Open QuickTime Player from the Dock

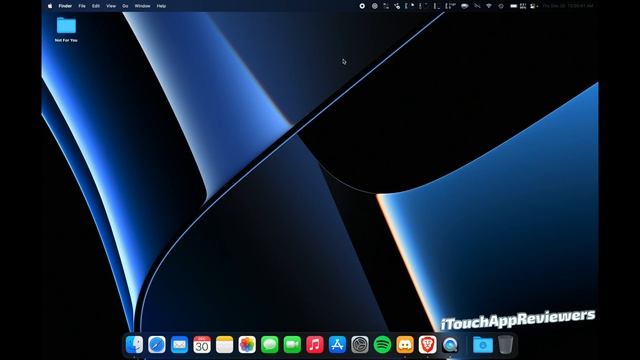[450, 345]
